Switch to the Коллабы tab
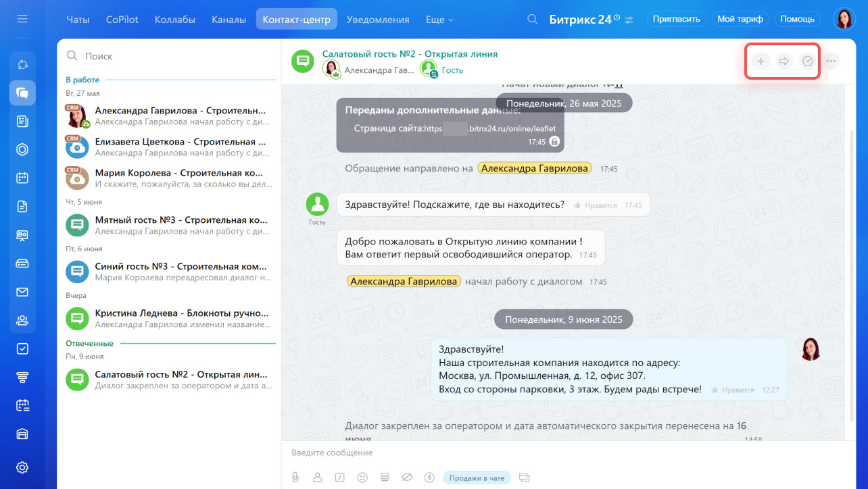The width and height of the screenshot is (868, 489). (174, 20)
